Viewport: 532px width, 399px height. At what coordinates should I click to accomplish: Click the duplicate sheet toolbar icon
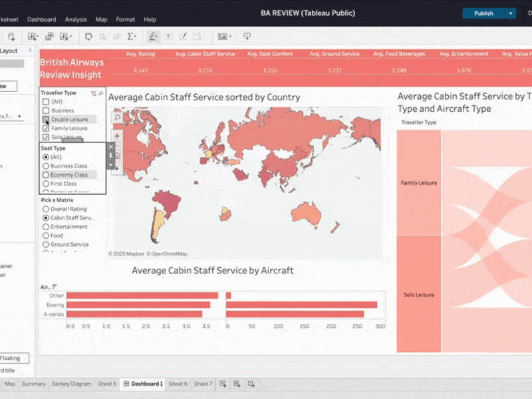tap(49, 37)
